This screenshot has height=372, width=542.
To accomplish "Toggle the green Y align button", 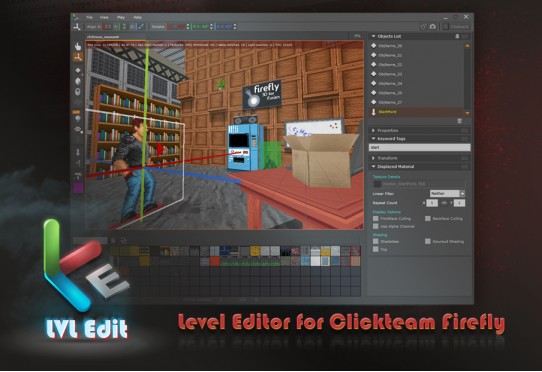I will tap(124, 27).
